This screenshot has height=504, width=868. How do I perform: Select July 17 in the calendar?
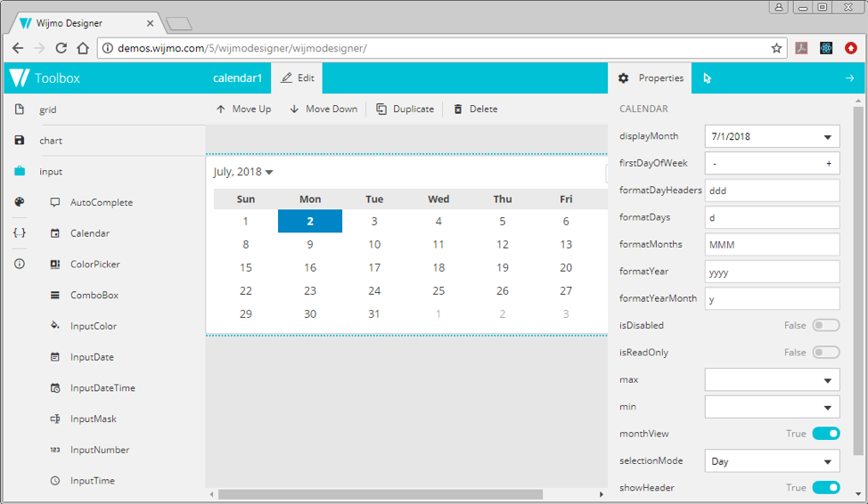point(374,268)
